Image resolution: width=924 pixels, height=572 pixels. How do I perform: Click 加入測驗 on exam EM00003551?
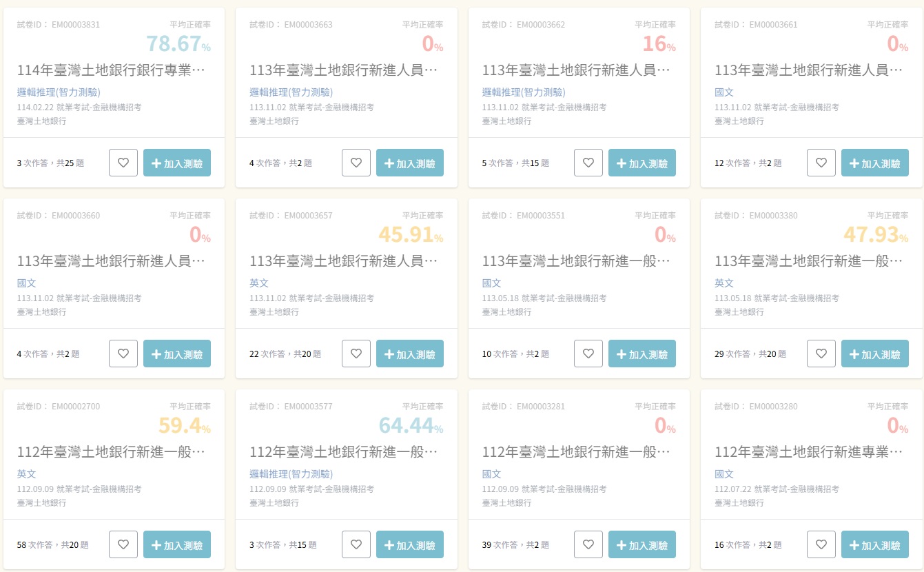click(x=642, y=354)
